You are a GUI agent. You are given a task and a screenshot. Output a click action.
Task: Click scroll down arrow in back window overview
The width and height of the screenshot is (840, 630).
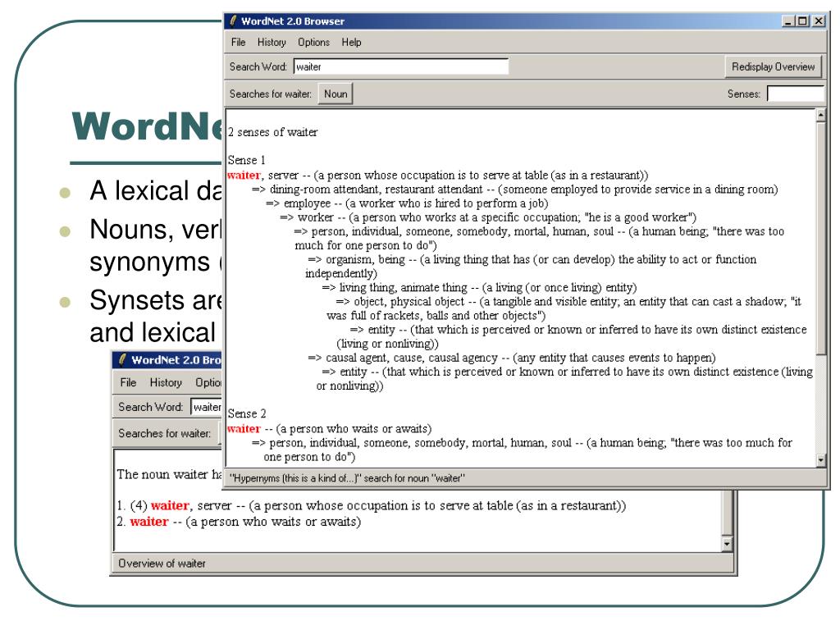pyautogui.click(x=727, y=545)
